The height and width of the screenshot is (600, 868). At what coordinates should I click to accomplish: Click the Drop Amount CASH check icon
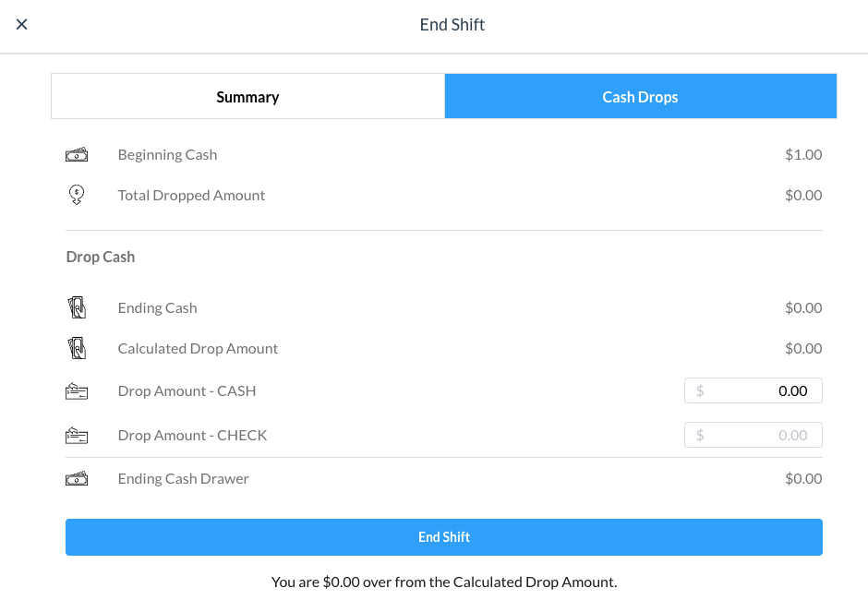pos(77,391)
